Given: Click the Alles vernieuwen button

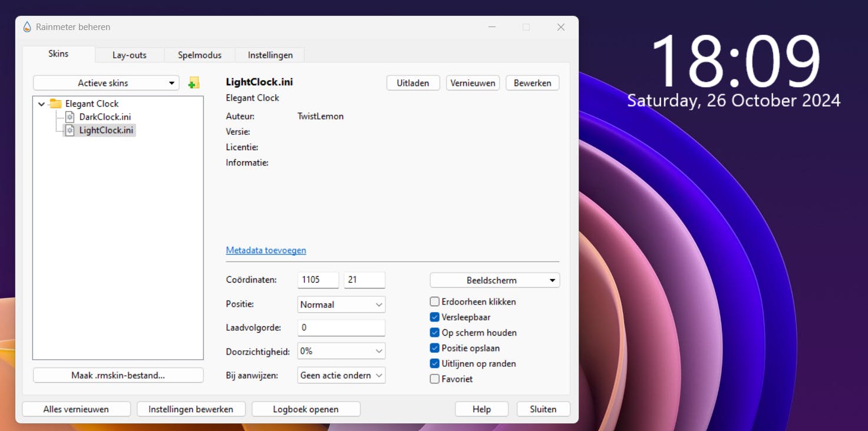Looking at the screenshot, I should tap(76, 409).
